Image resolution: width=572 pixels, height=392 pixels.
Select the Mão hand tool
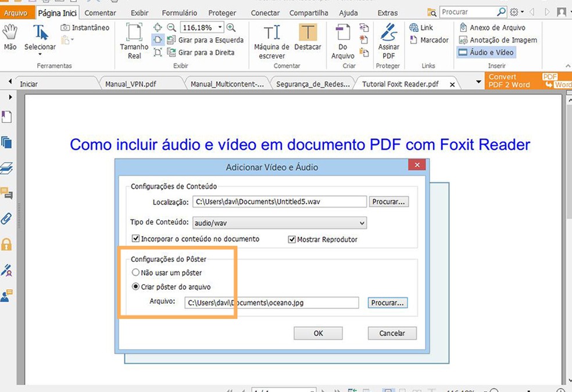(x=10, y=37)
